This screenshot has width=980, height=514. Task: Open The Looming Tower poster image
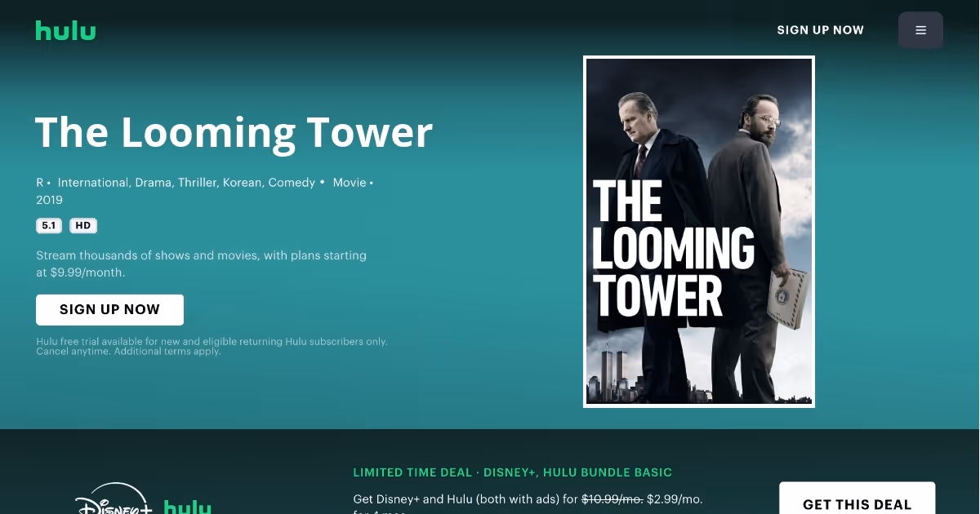tap(699, 231)
